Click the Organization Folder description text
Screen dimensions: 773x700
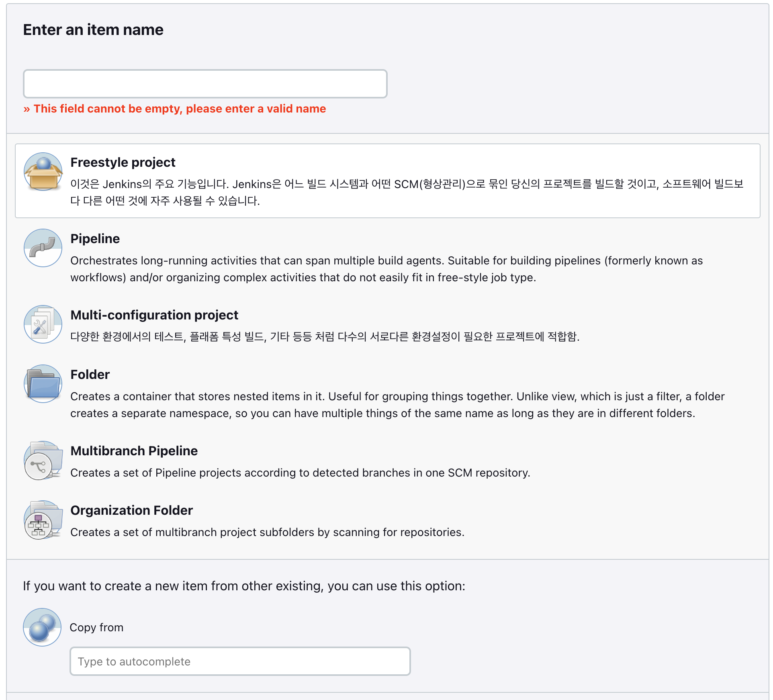click(x=267, y=532)
